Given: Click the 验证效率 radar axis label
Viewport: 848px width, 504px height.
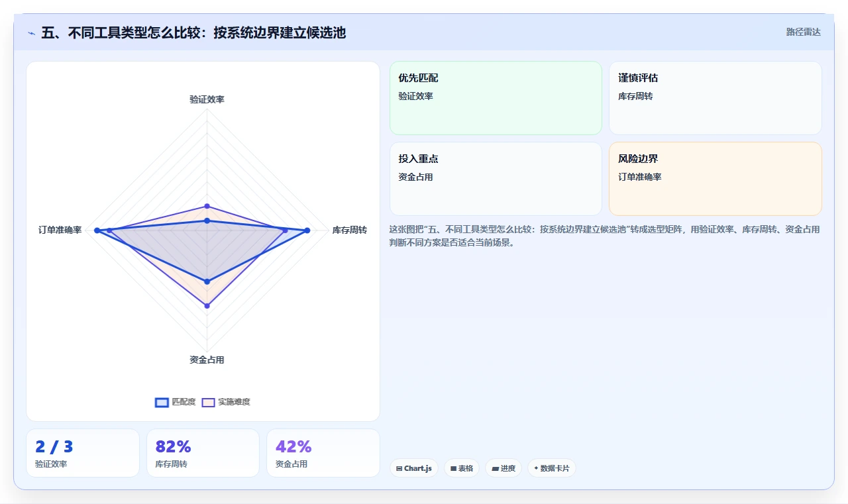Looking at the screenshot, I should 207,99.
